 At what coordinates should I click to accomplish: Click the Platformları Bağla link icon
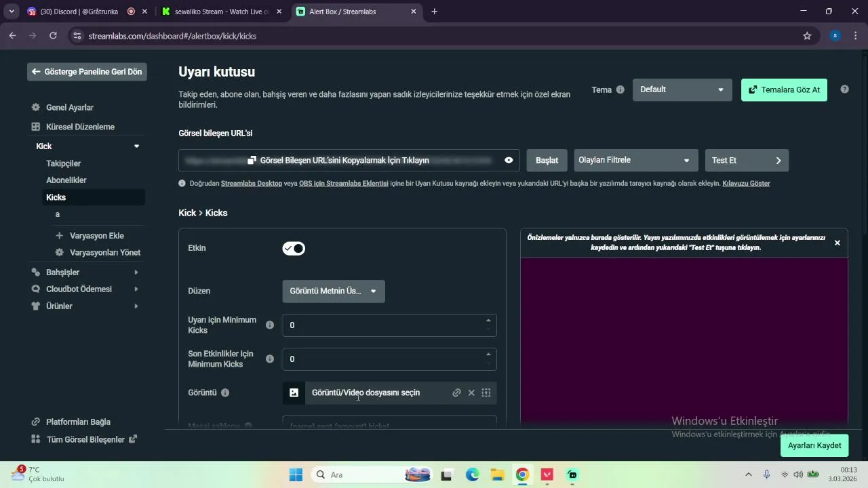pos(36,422)
